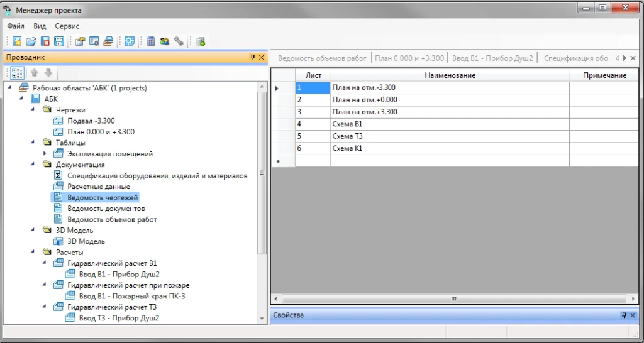Click the save (floppy disk) toolbar icon
This screenshot has width=644, height=343.
[58, 42]
